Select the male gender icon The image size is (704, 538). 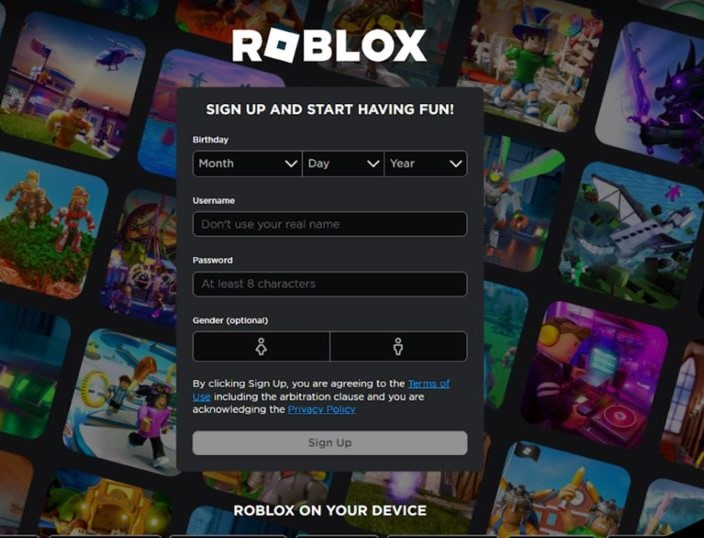pyautogui.click(x=399, y=346)
